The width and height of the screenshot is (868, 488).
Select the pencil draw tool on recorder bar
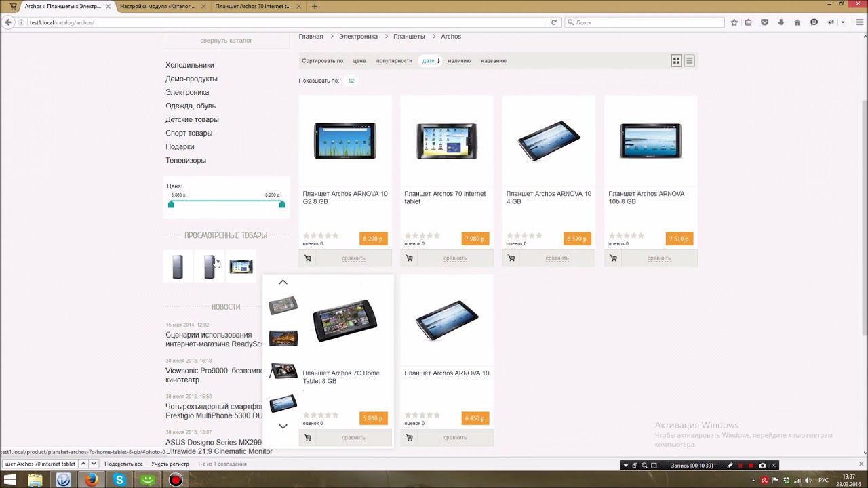[x=730, y=466]
